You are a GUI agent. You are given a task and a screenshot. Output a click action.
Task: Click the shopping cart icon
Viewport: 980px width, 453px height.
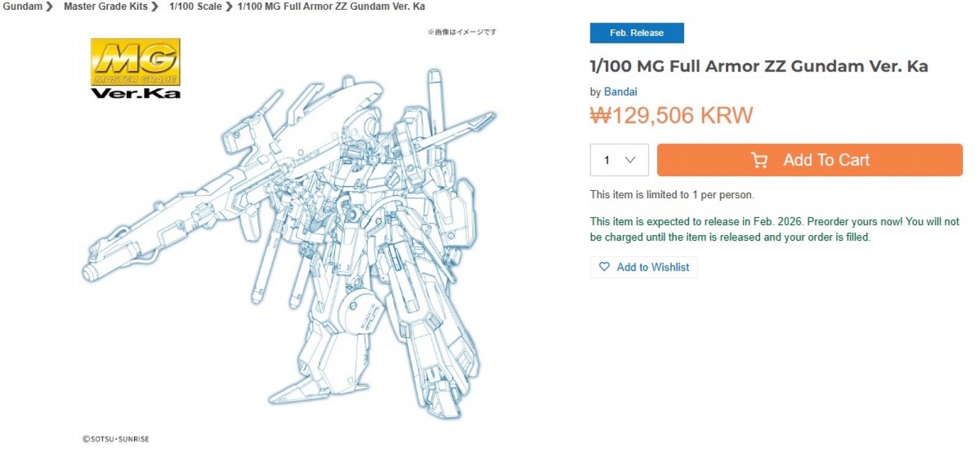[759, 160]
